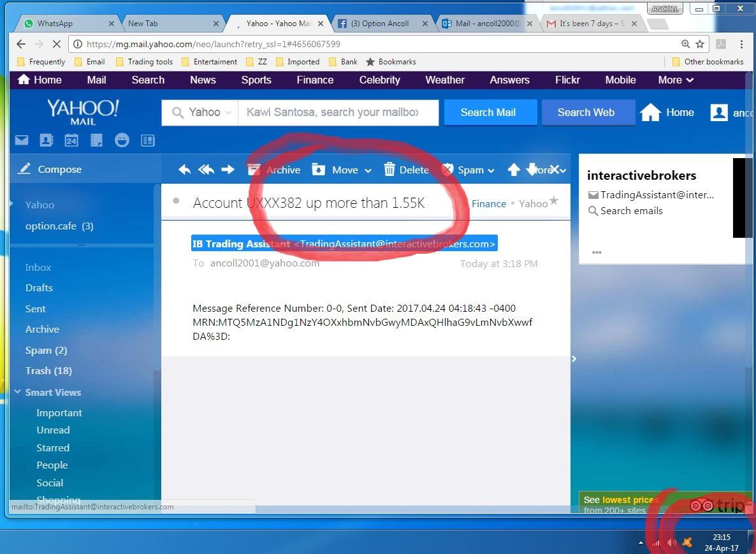
Task: Open the Inbox folder
Action: (x=38, y=268)
